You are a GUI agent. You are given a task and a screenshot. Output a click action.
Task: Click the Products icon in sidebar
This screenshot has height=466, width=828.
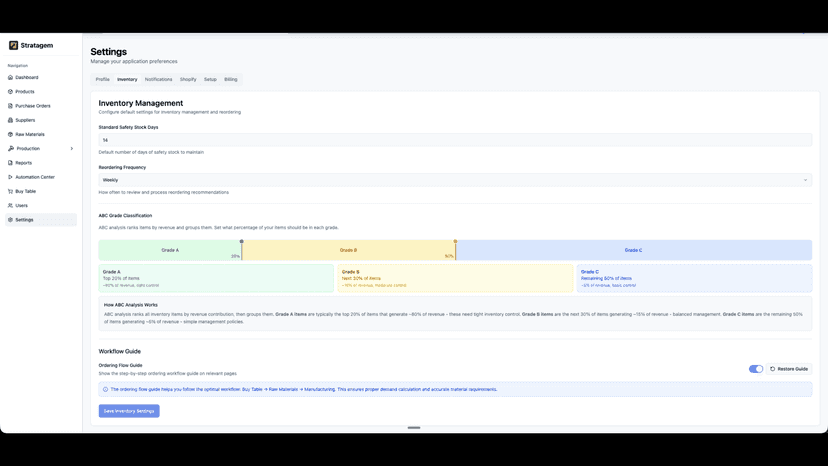point(11,91)
